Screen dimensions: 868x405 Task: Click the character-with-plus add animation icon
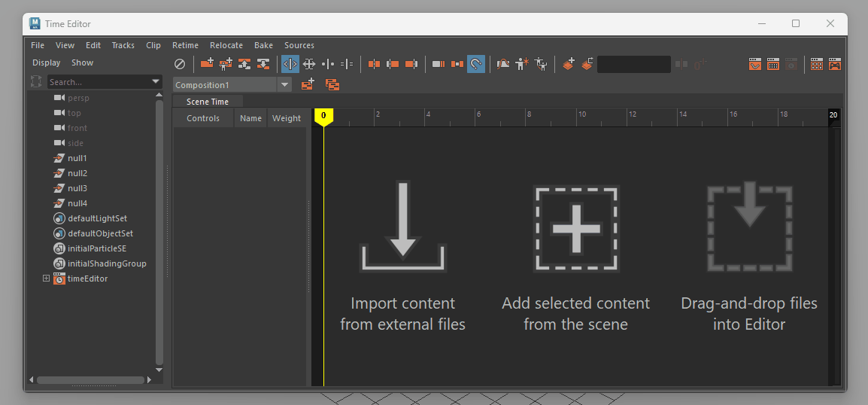click(522, 65)
